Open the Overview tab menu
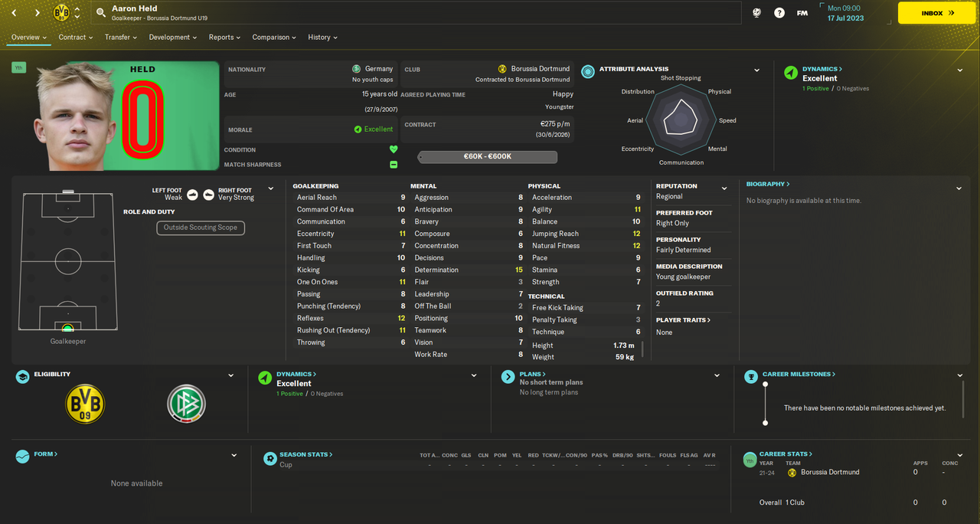This screenshot has width=980, height=524. point(29,37)
